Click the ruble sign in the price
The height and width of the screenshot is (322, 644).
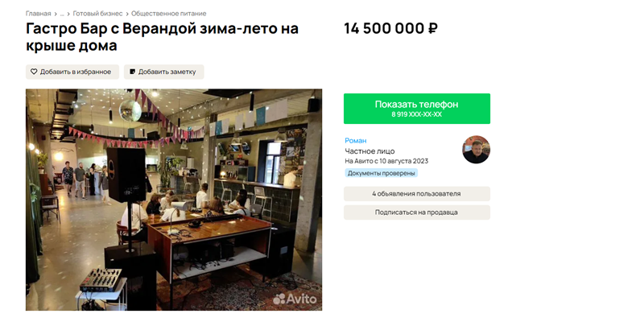click(x=433, y=29)
